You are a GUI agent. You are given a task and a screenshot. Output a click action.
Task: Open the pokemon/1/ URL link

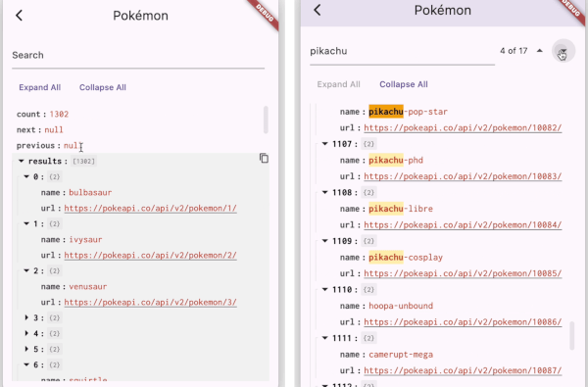pos(150,208)
